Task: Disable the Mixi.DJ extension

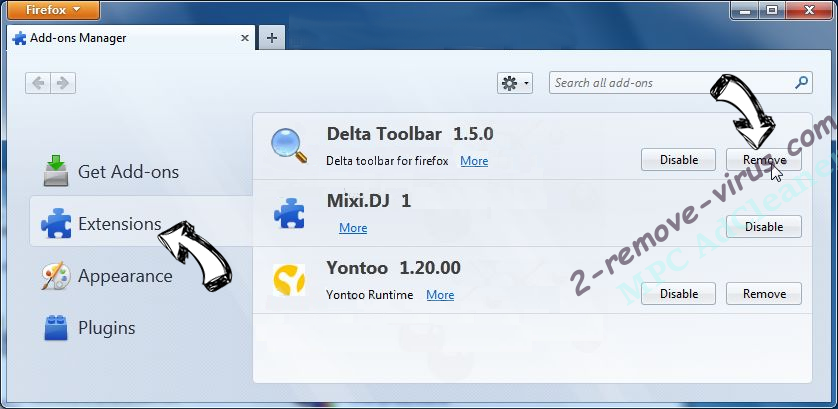Action: 764,227
